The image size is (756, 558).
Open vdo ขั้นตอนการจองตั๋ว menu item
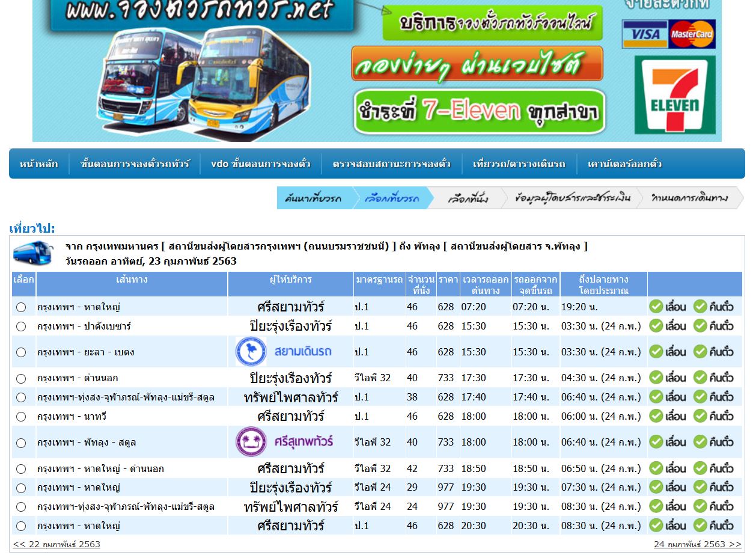pos(261,164)
